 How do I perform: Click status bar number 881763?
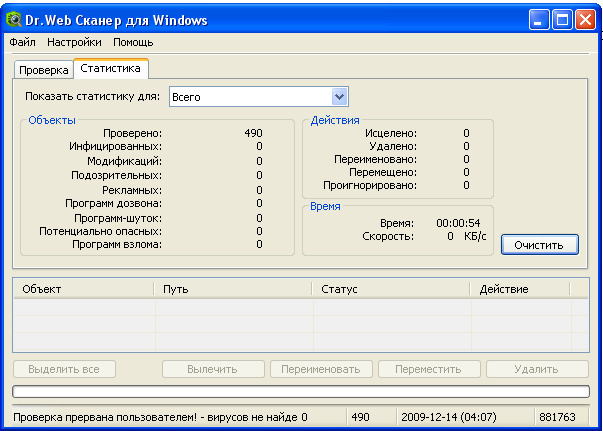(557, 417)
